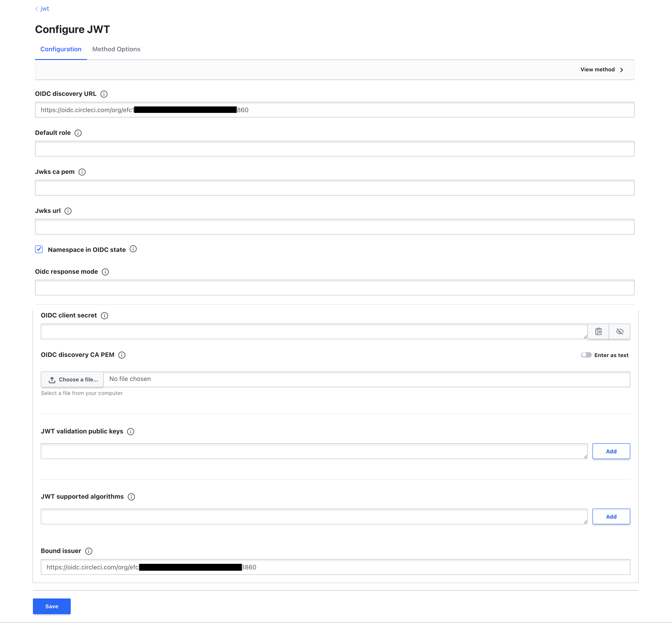Open the Jwks ca pem info tooltip
This screenshot has height=625, width=672.
(82, 172)
